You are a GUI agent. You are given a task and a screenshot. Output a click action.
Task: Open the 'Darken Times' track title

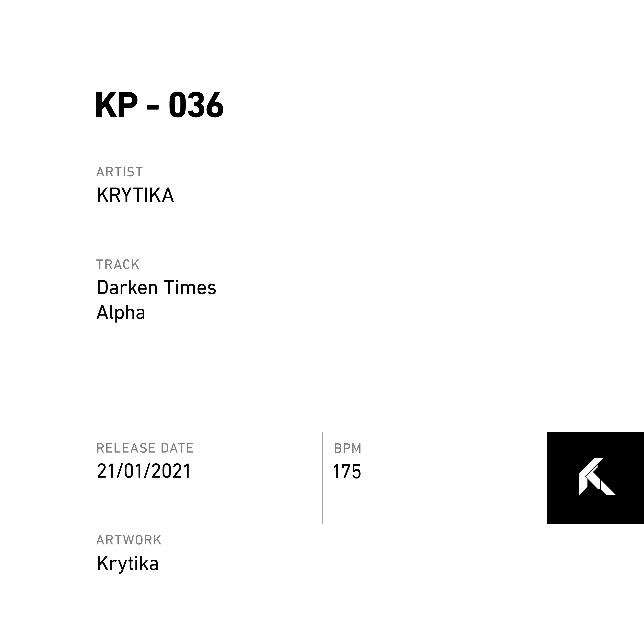[x=156, y=288]
